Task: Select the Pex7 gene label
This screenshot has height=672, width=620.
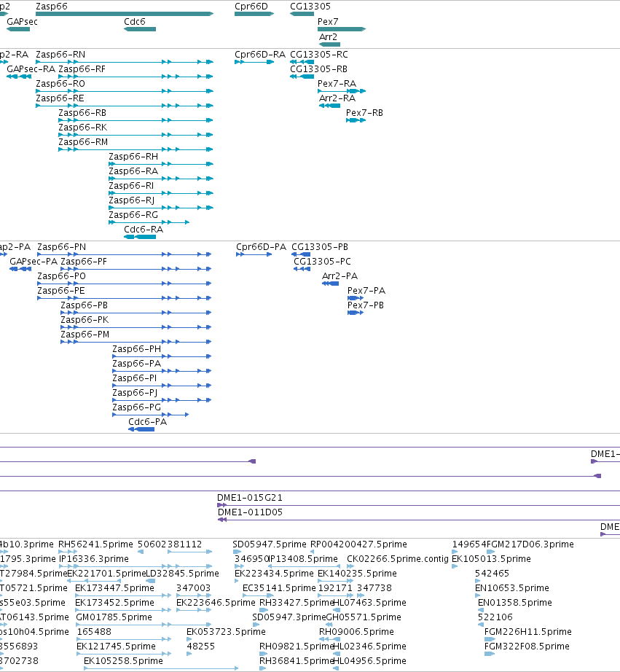Action: 328,22
